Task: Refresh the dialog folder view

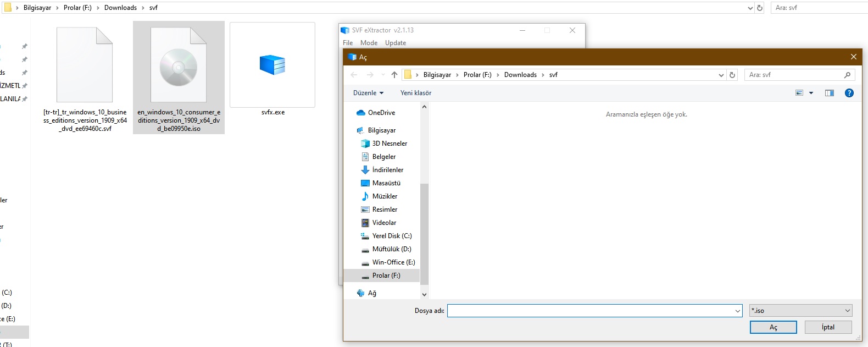Action: coord(732,75)
